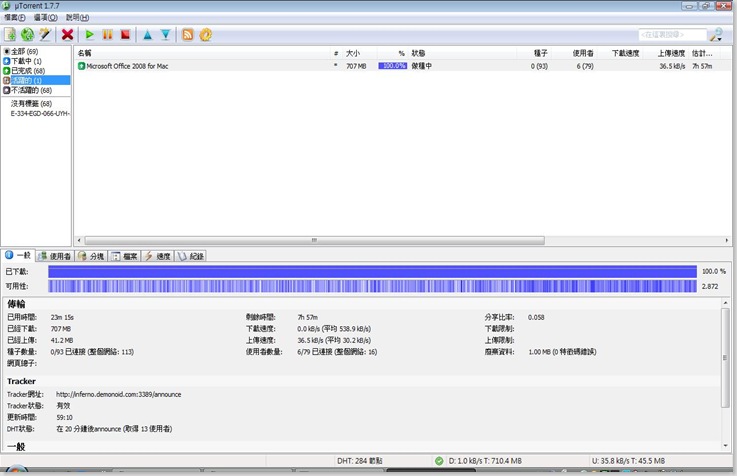Click the orange Pause torrent icon

tap(108, 34)
